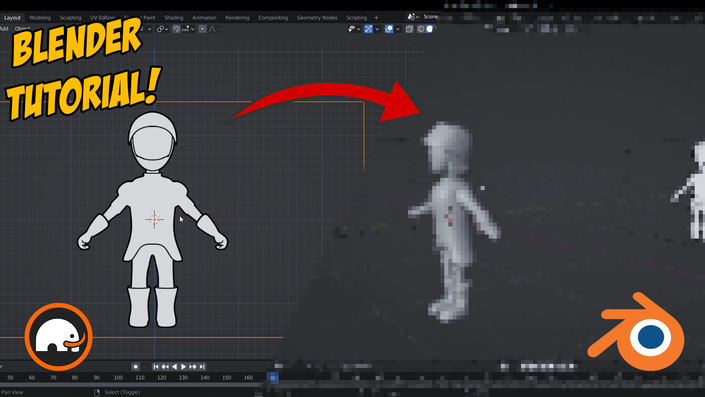Open the Sculpting workspace tab

point(71,18)
